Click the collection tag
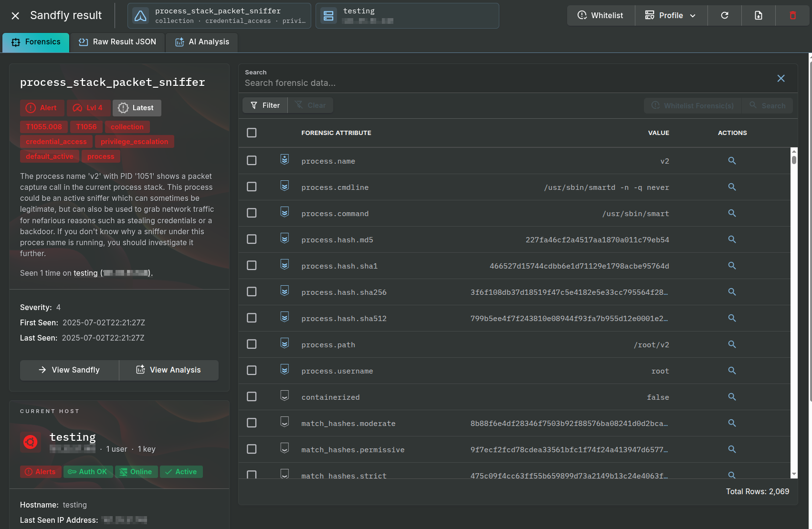 coord(127,127)
